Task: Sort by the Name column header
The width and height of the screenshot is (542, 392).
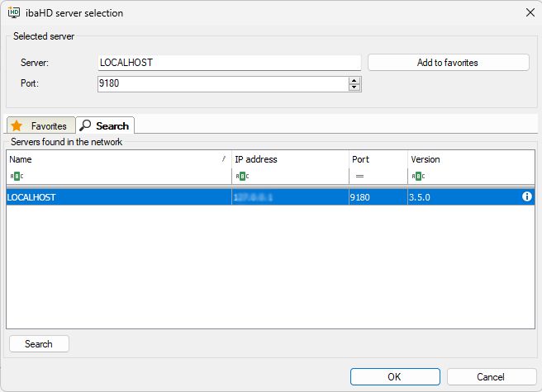Action: pyautogui.click(x=119, y=159)
